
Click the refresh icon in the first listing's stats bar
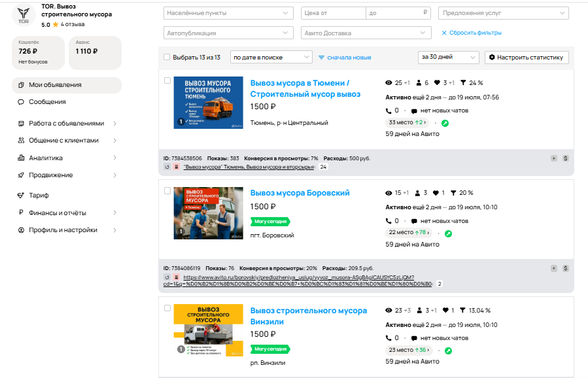(167, 167)
